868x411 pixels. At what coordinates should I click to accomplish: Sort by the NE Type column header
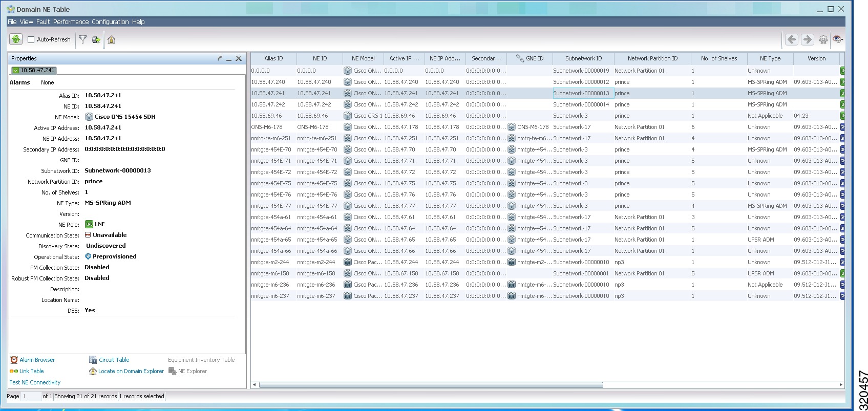coord(770,58)
